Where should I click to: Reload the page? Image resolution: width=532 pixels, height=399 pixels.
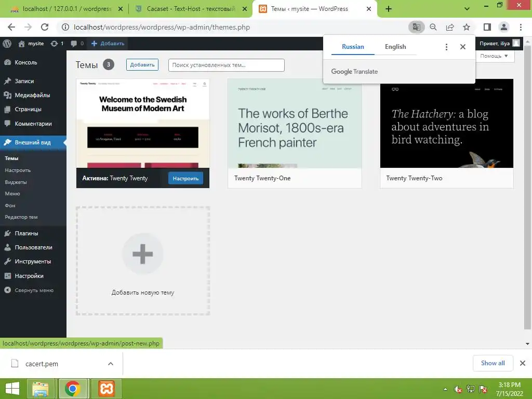(x=45, y=27)
